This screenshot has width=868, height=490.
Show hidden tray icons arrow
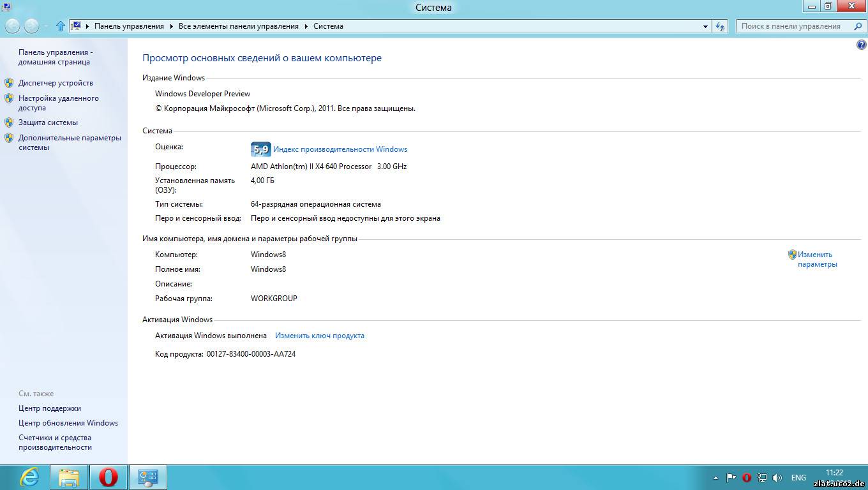pyautogui.click(x=716, y=477)
